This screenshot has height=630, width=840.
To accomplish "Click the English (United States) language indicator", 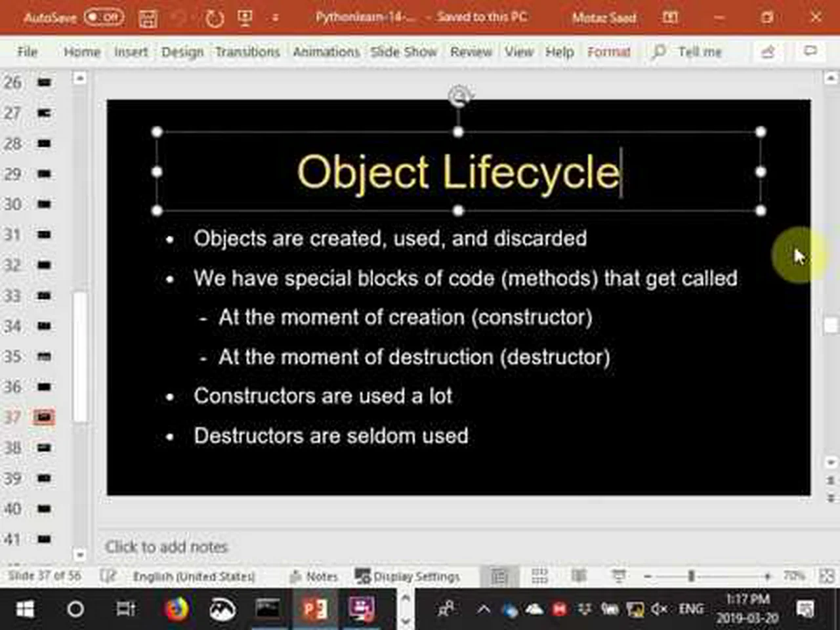I will point(194,576).
